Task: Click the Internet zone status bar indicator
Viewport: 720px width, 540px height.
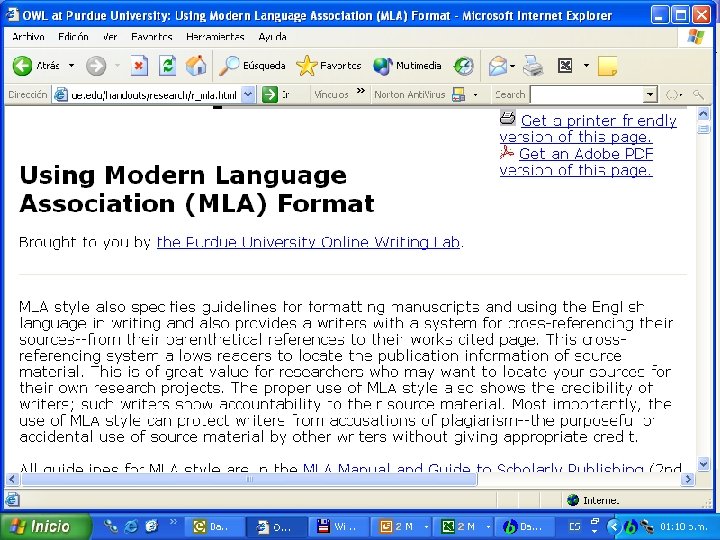Action: click(x=593, y=500)
